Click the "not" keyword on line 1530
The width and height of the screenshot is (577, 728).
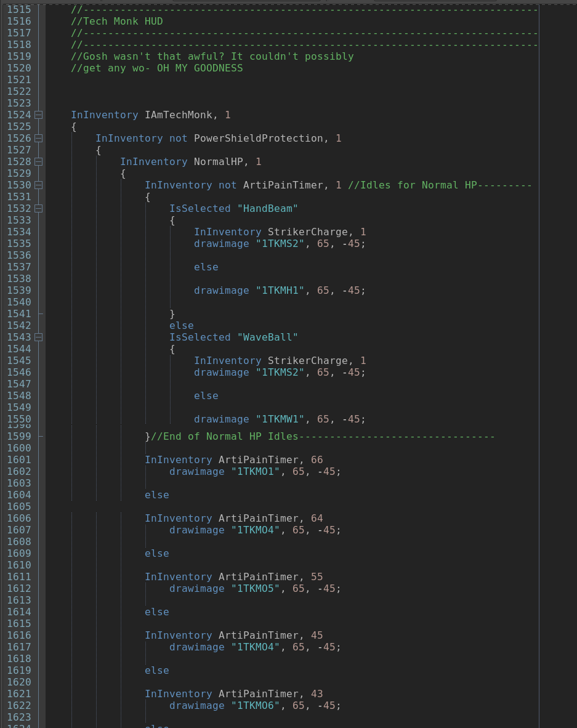tap(227, 185)
